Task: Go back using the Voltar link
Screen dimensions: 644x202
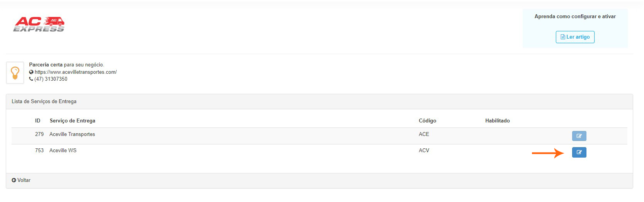Action: 21,180
